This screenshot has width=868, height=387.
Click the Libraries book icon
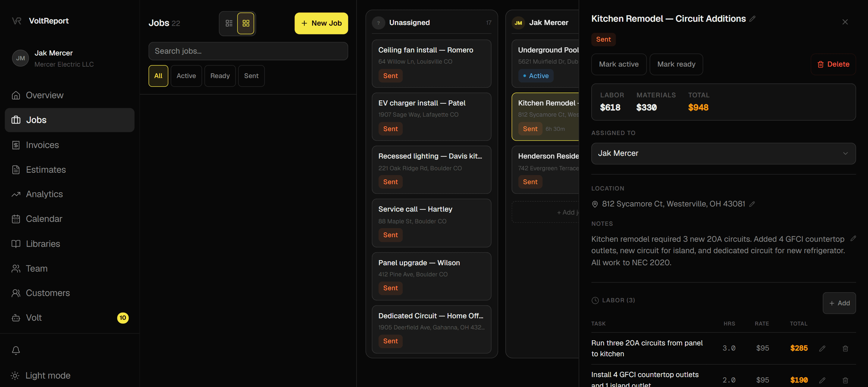pos(16,244)
